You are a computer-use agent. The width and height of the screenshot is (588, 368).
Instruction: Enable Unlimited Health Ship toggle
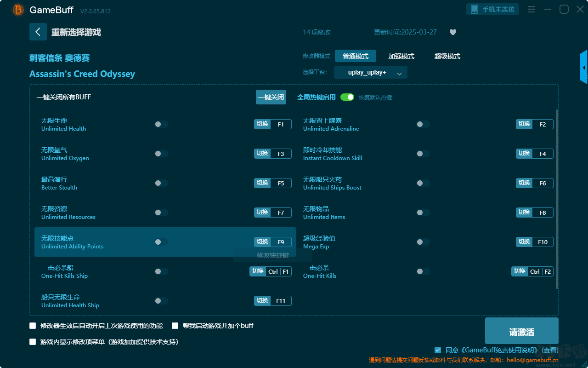coord(161,301)
